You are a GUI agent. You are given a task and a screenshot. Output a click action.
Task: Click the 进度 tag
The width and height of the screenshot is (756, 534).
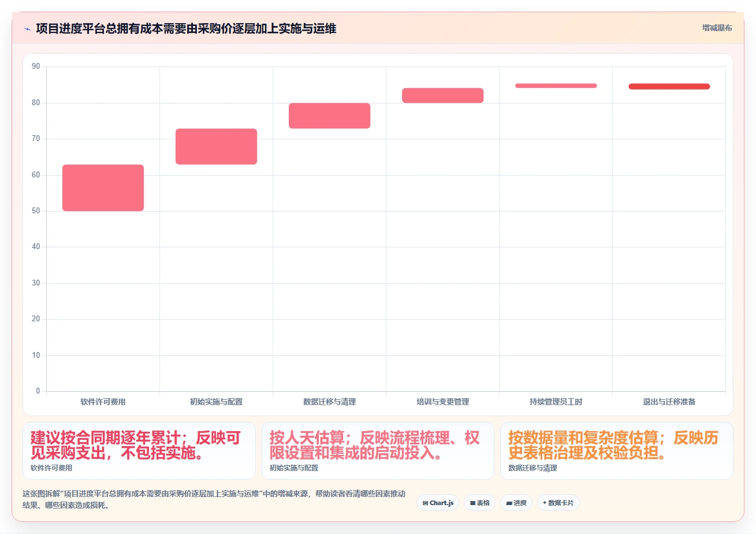(516, 503)
